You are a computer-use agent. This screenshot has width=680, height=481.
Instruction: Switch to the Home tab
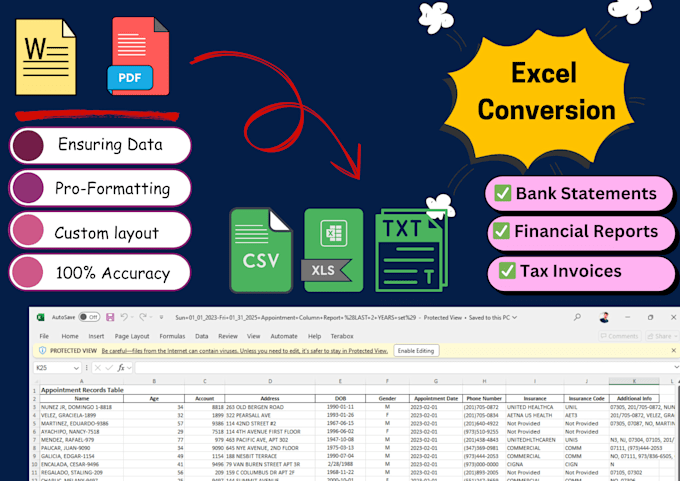pyautogui.click(x=70, y=336)
